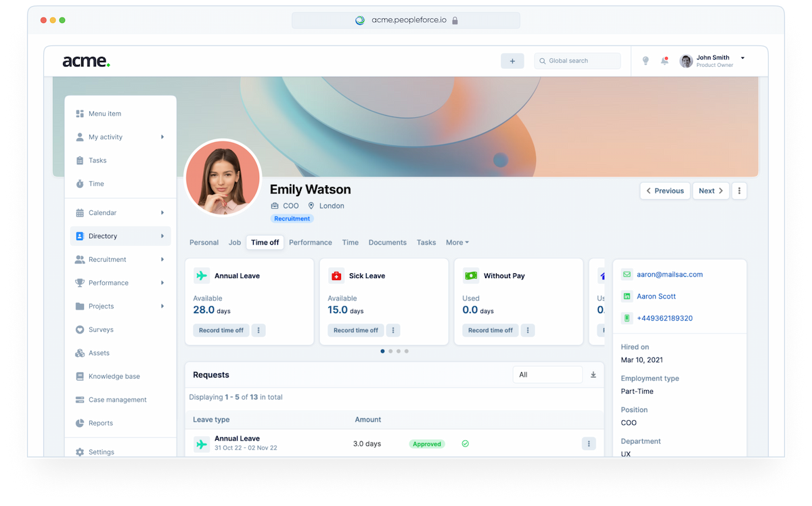
Task: Select the second carousel pagination dot
Action: pyautogui.click(x=390, y=351)
